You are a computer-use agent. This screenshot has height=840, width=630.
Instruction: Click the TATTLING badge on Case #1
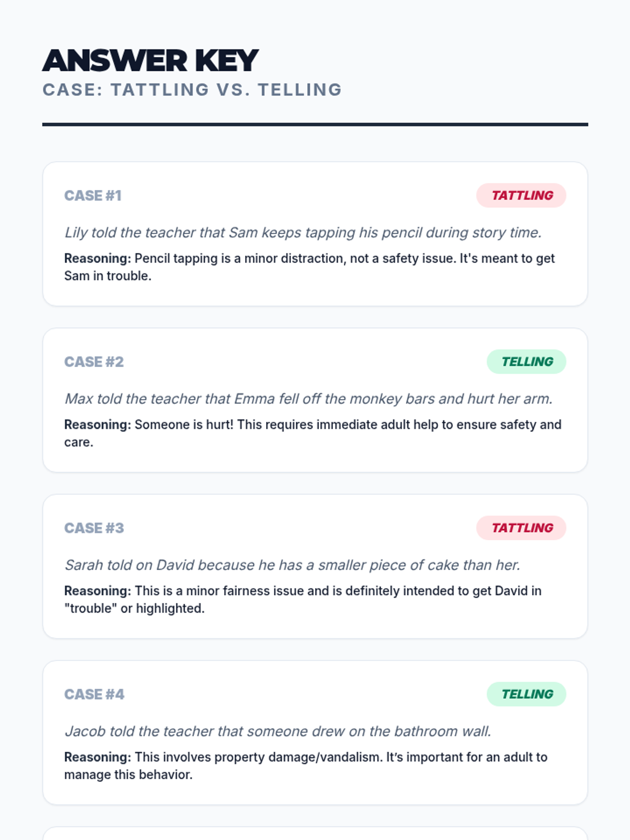[x=521, y=195]
